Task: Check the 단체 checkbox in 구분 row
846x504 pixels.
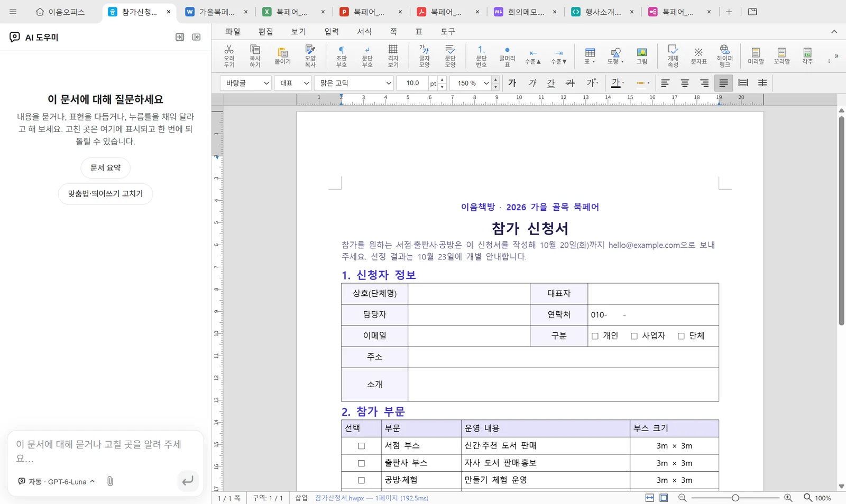Action: 681,336
